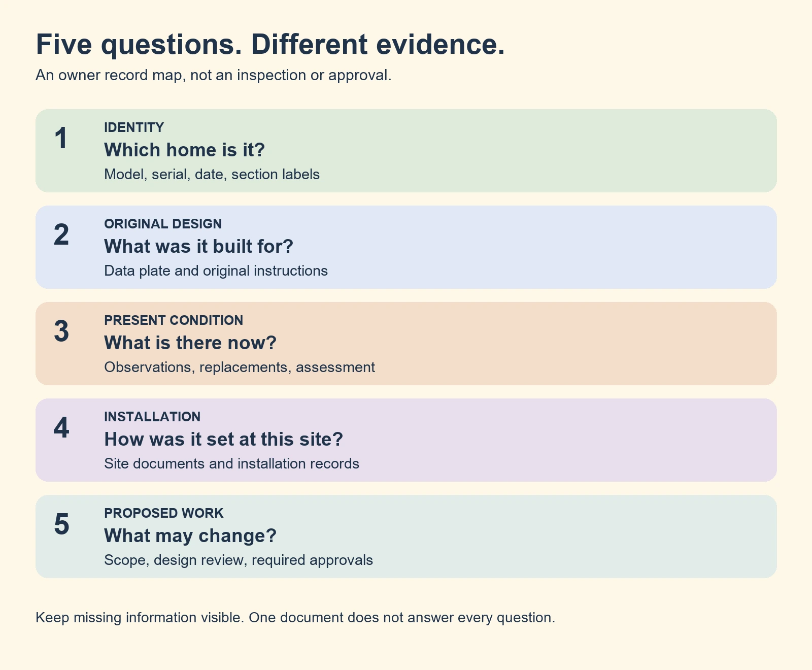
Task: Select the blue Original Design card
Action: pyautogui.click(x=406, y=247)
